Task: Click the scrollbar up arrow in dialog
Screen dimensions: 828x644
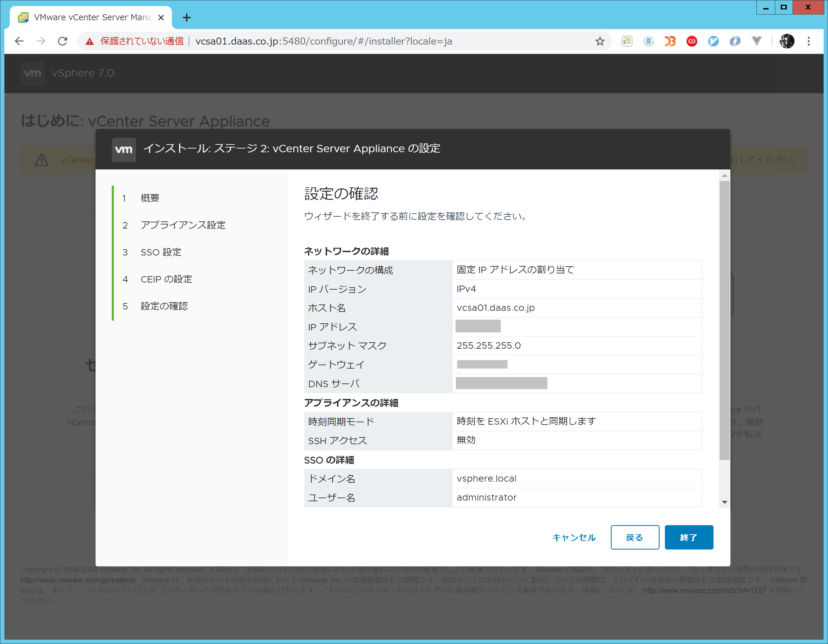Action: pos(725,176)
